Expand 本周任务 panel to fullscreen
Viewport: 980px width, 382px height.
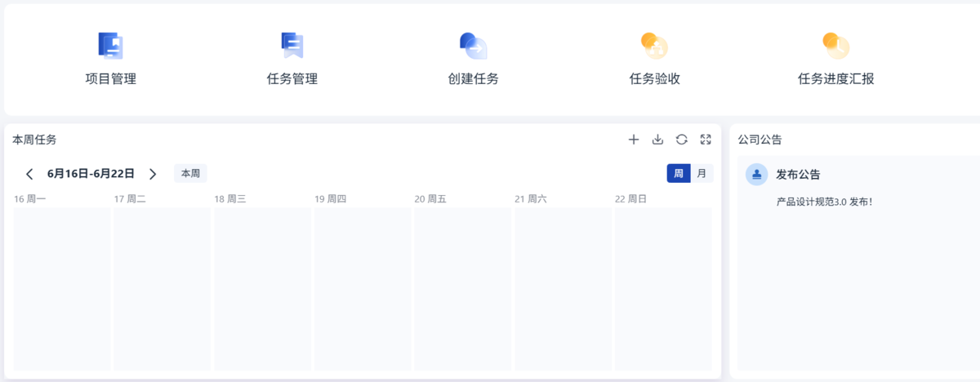click(706, 140)
